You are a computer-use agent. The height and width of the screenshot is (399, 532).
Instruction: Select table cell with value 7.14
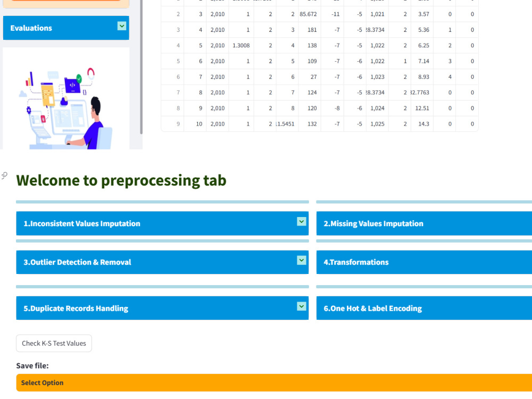(x=422, y=61)
